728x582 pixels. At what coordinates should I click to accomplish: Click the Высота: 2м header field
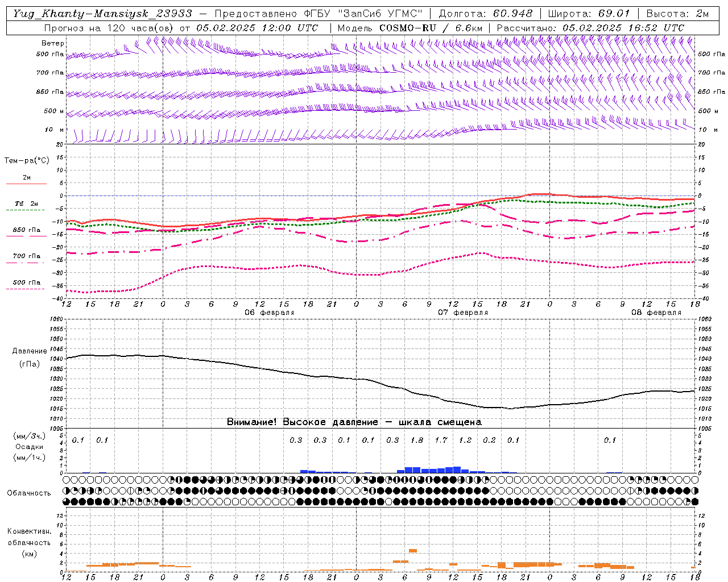point(677,14)
